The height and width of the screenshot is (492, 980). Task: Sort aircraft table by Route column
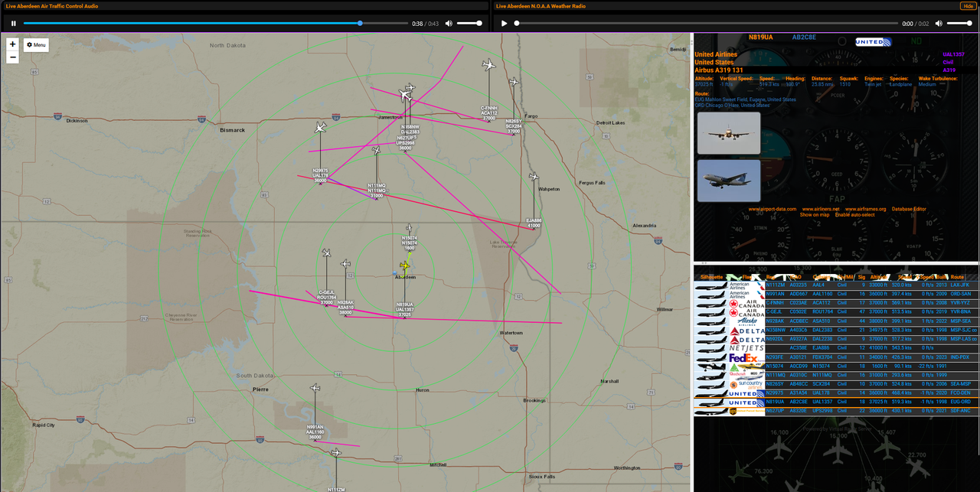957,277
